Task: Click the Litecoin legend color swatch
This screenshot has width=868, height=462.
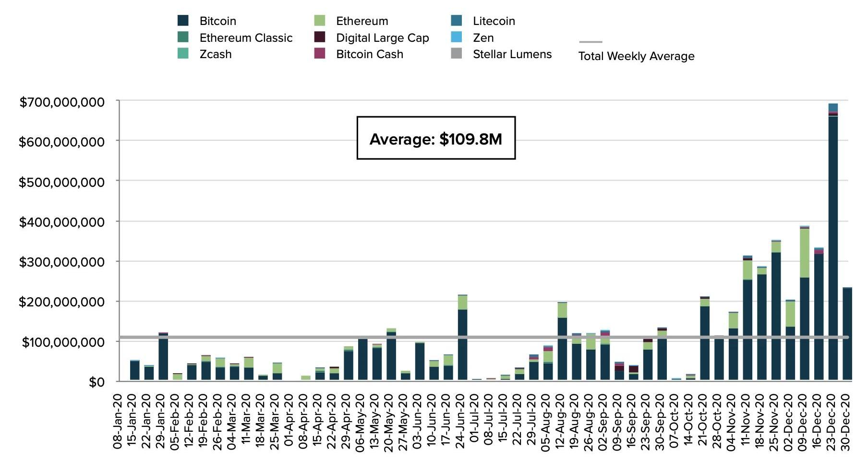Action: point(456,21)
